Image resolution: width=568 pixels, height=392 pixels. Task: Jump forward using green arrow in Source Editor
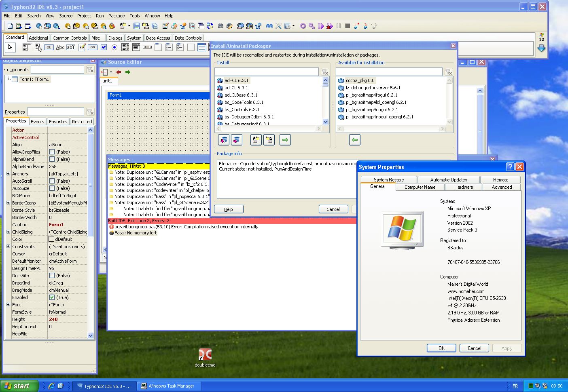(128, 72)
